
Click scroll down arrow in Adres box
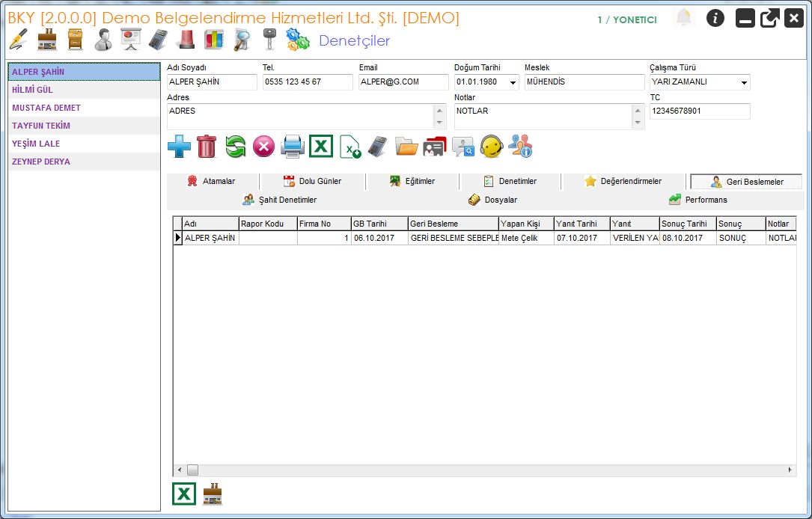(x=439, y=123)
